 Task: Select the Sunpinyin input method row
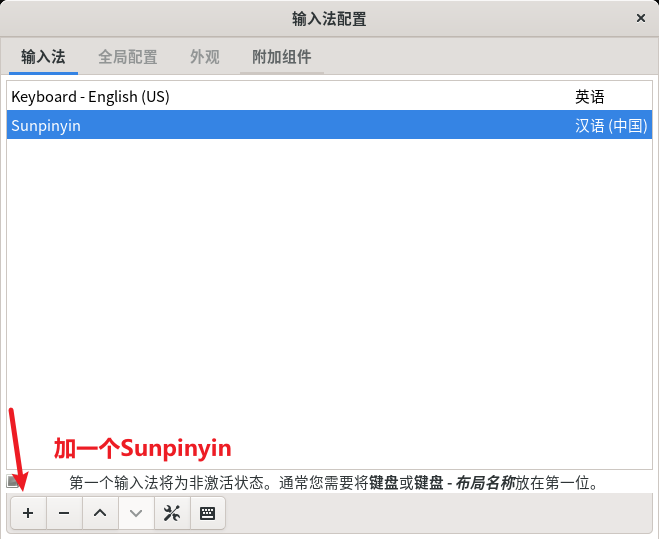[329, 125]
